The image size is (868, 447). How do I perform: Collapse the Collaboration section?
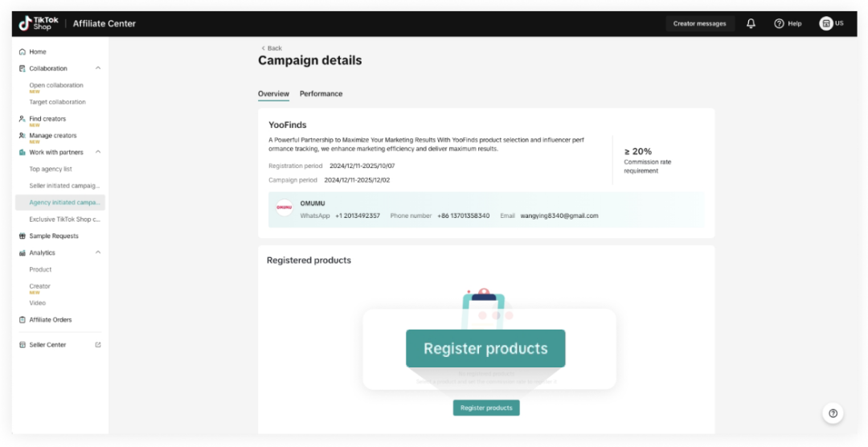(98, 68)
